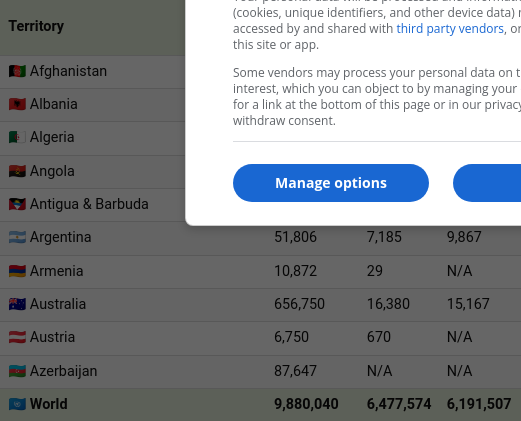
Task: Click the Algeria flag icon
Action: pos(17,137)
